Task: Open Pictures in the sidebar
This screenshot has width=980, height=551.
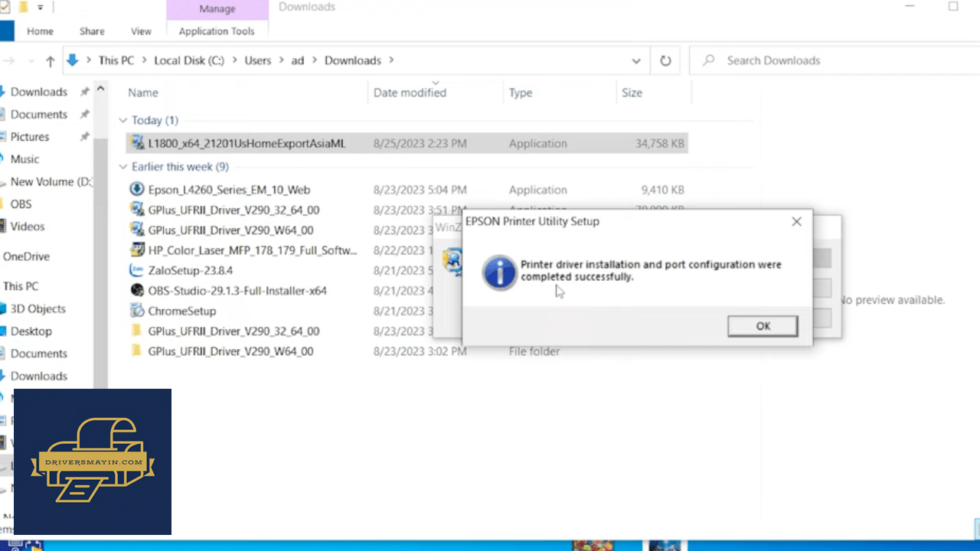Action: (x=30, y=136)
